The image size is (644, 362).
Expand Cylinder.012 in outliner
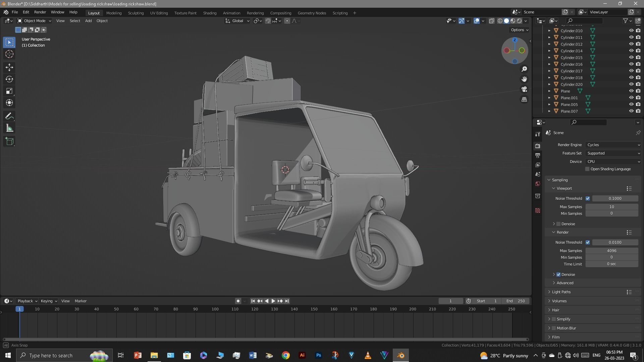point(549,44)
